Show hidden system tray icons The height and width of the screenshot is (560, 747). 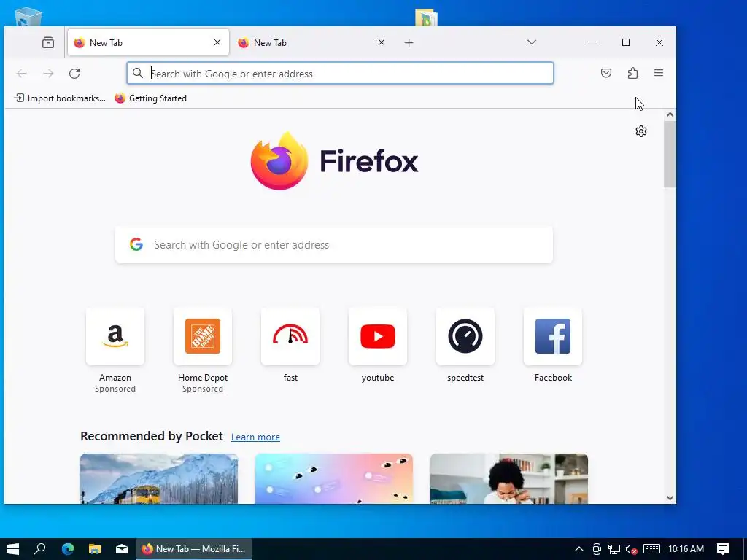(578, 549)
